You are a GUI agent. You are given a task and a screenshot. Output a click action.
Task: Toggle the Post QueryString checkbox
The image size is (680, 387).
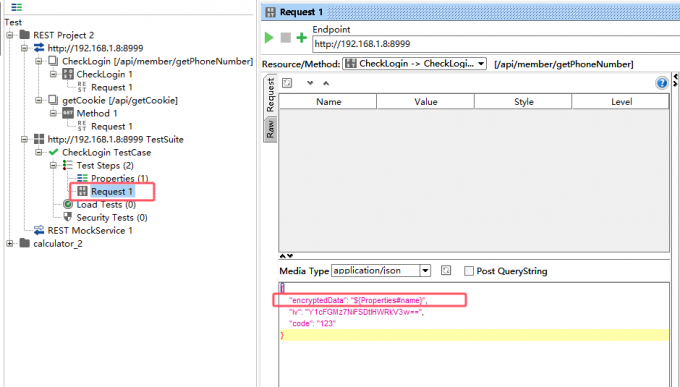click(x=469, y=271)
